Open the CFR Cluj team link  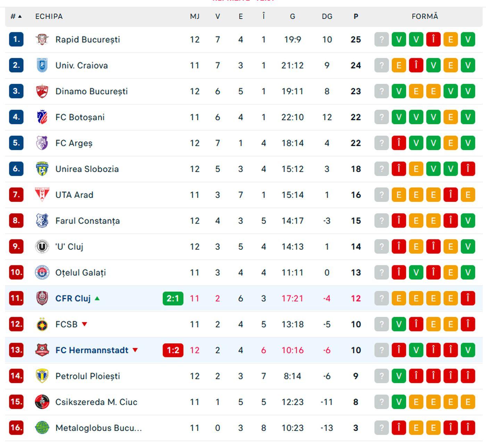coord(73,298)
